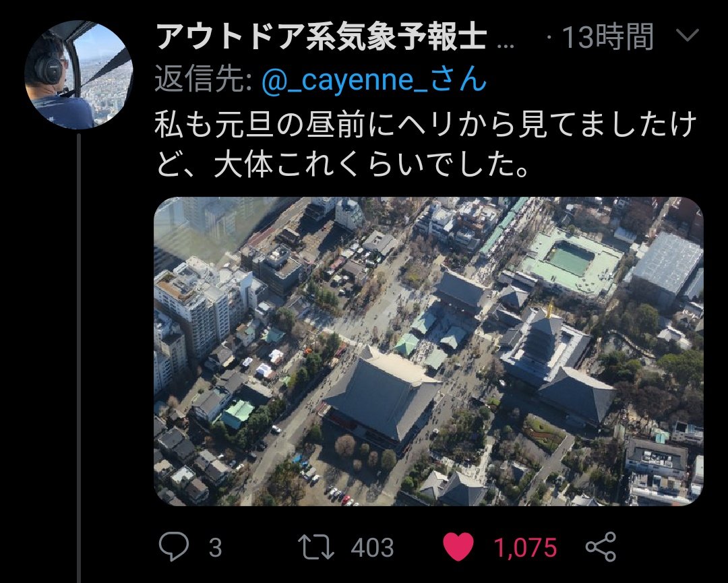The image size is (728, 583).
Task: Tap the large temple roof in the photo
Action: (x=382, y=394)
